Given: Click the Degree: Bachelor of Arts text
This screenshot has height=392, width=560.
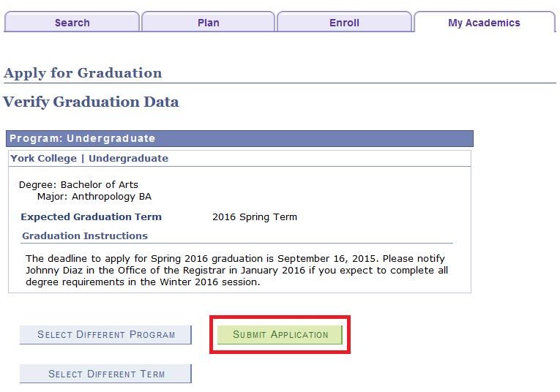Looking at the screenshot, I should [x=78, y=184].
